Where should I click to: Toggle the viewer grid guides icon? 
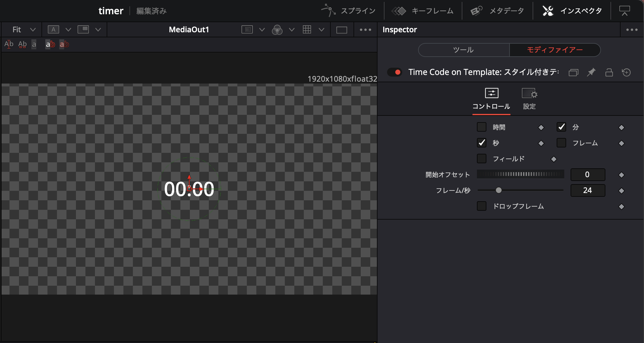click(307, 29)
